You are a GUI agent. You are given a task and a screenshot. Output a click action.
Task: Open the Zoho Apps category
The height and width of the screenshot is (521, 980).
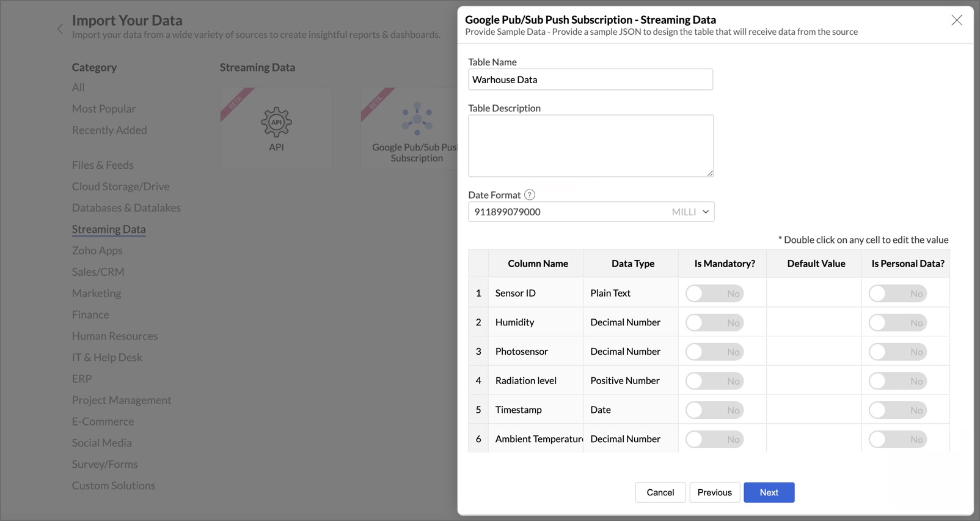coord(97,251)
